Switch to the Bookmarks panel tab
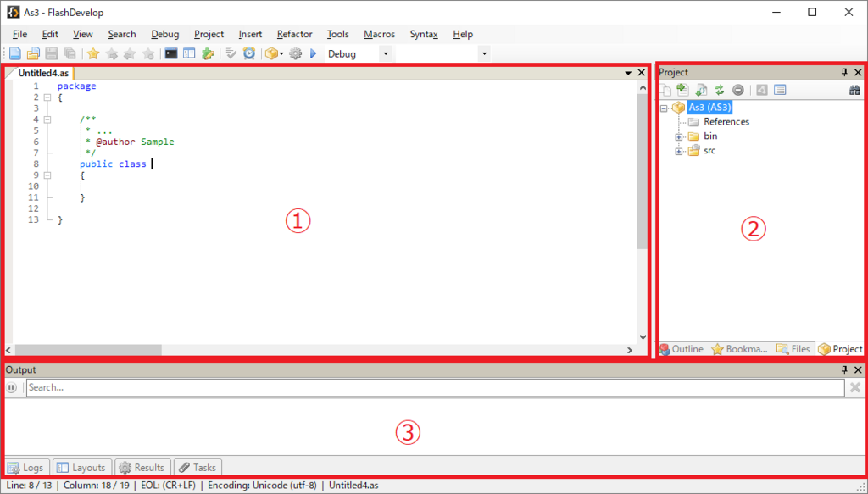The height and width of the screenshot is (494, 868). pos(739,349)
